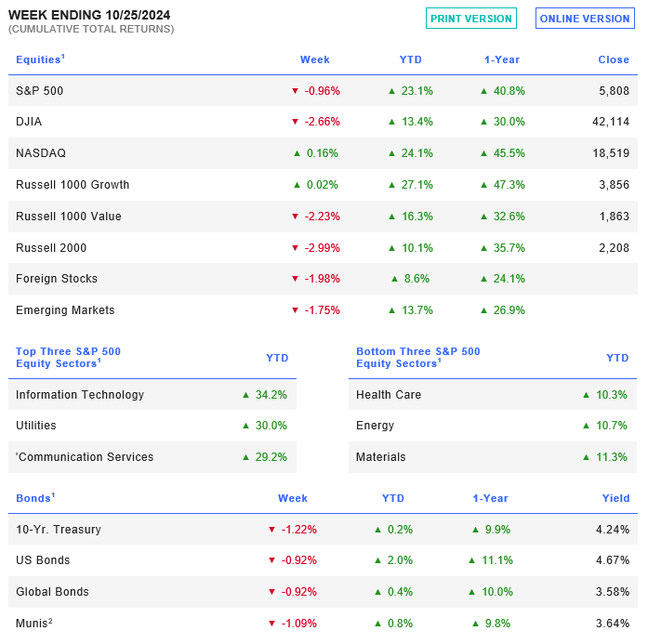648x644 pixels.
Task: Select S&P 500 weekly return -0.96%
Action: point(323,91)
